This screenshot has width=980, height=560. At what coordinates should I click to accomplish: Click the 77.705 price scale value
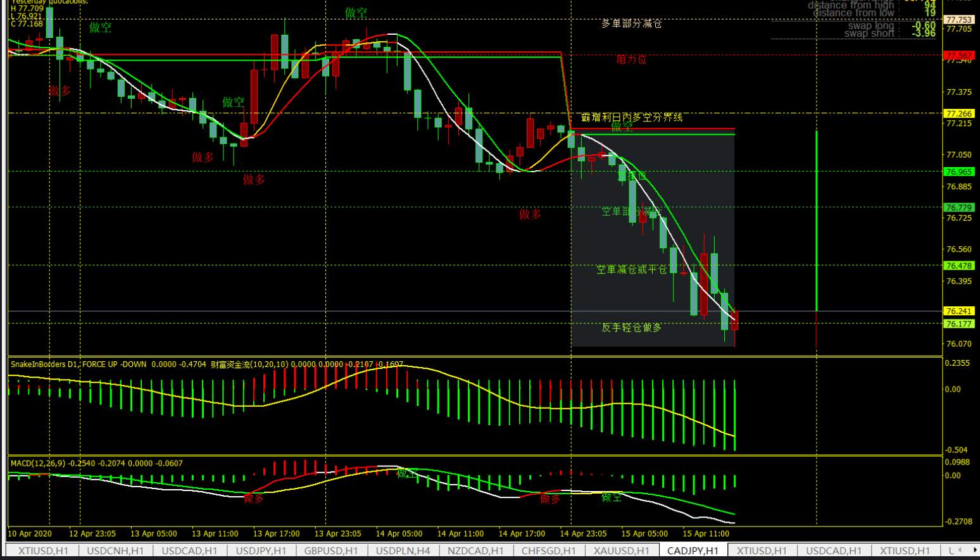pyautogui.click(x=958, y=29)
